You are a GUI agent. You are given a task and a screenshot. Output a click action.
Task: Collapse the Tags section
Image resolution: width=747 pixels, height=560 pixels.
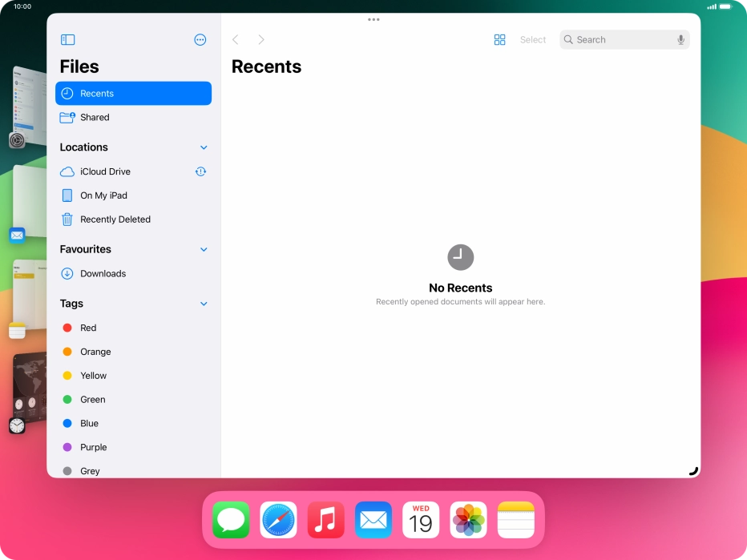tap(203, 304)
